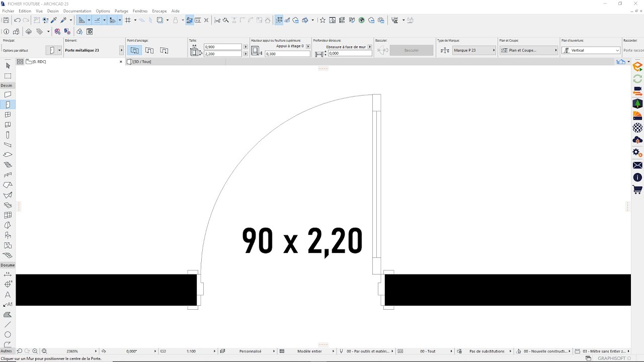Image resolution: width=644 pixels, height=362 pixels.
Task: Open Plan d'ouverture Vertical dropdown
Action: [591, 50]
